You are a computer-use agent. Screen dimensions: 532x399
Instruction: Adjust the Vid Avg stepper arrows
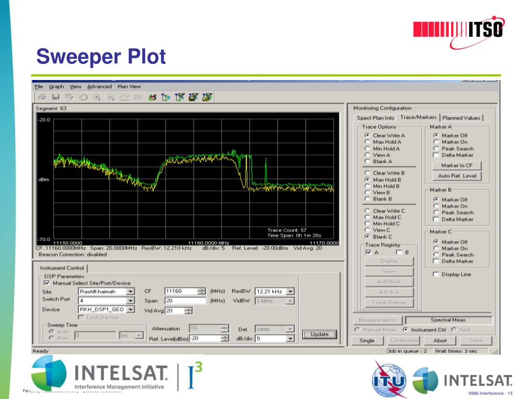(x=188, y=311)
